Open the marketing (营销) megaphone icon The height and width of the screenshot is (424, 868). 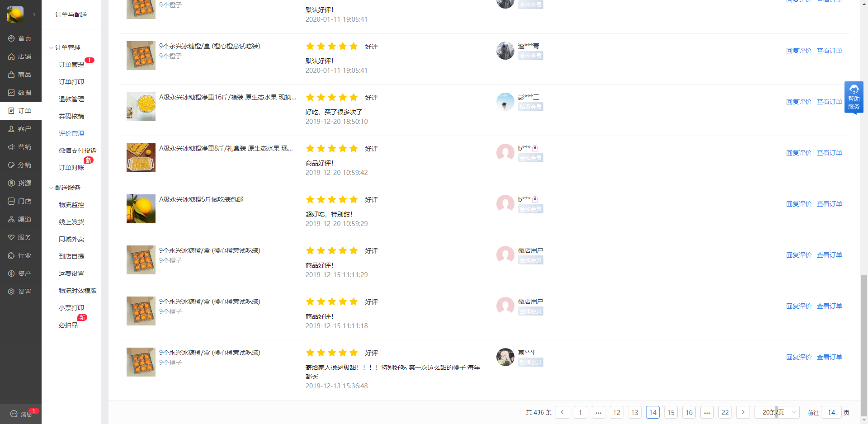[x=11, y=147]
